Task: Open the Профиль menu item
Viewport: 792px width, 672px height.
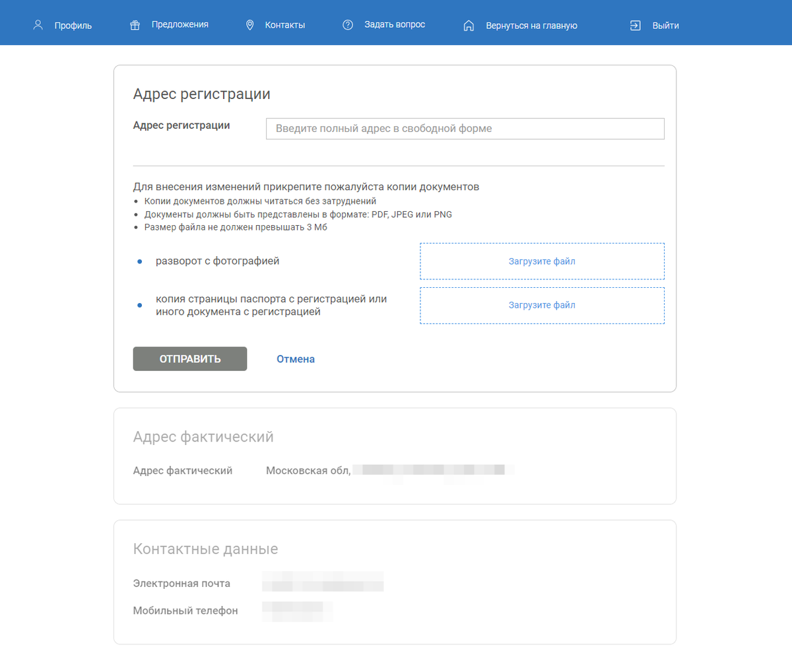Action: 73,26
